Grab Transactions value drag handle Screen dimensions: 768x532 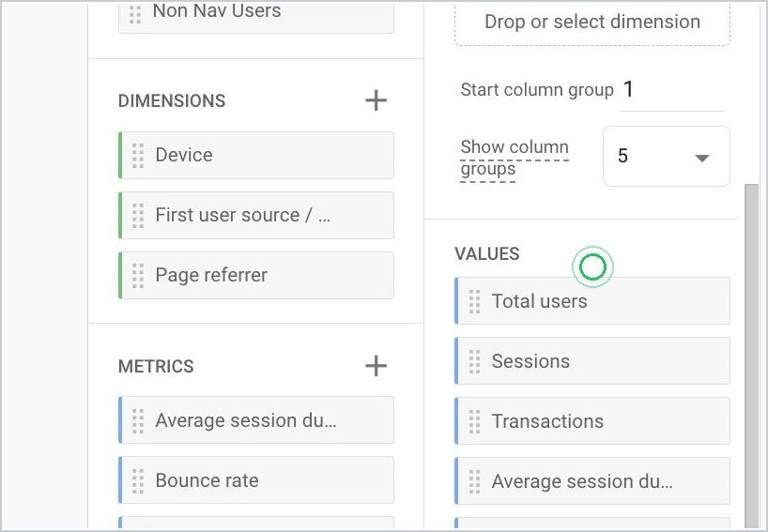(x=475, y=421)
